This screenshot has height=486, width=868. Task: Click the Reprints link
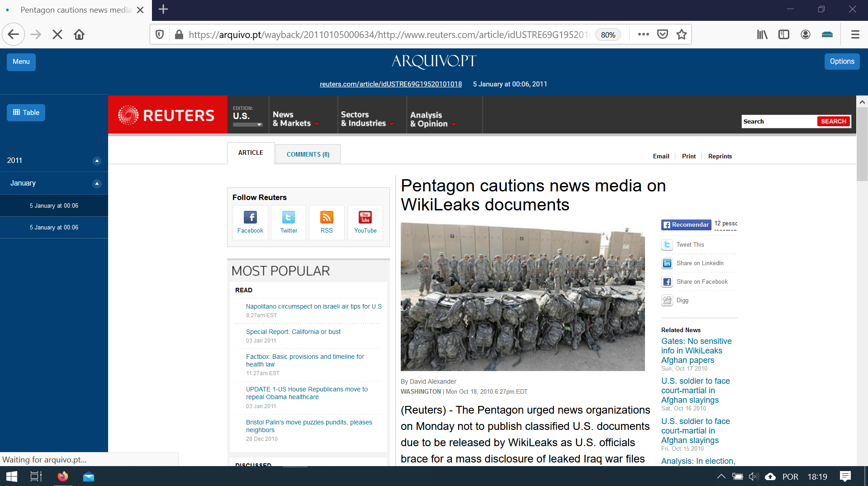(720, 156)
